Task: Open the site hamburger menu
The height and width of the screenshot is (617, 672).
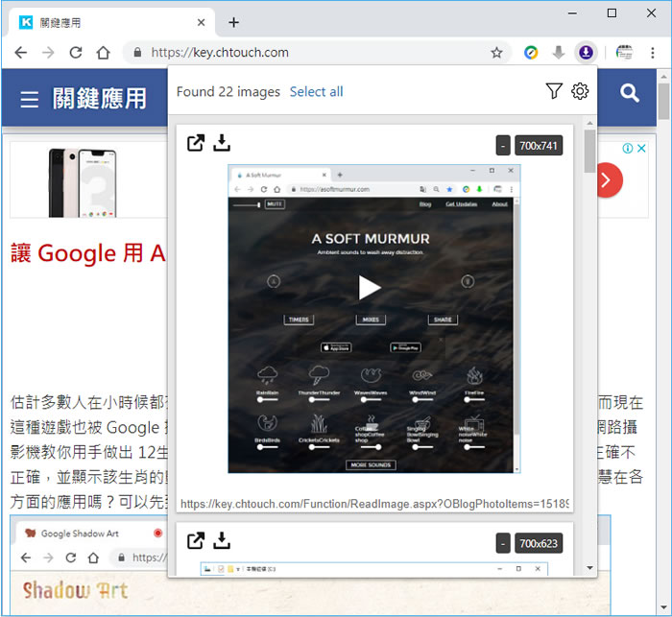Action: click(29, 99)
